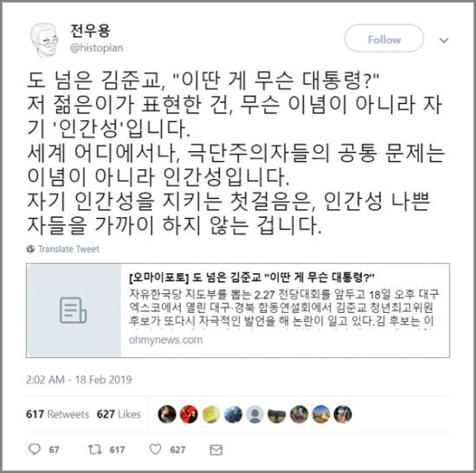476x473 pixels.
Task: Open the 2:02 AM 18 Feb 2019 timestamp
Action: (x=79, y=380)
